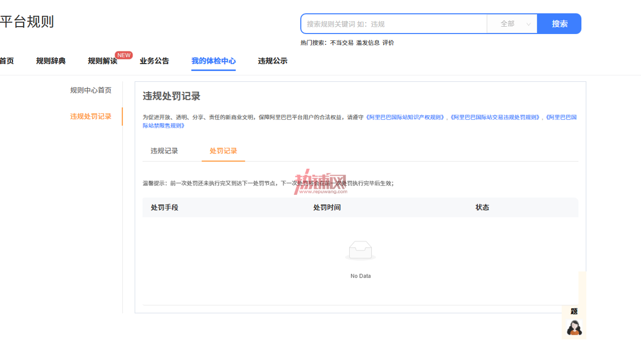Select the 处罚记录 tab
The image size is (641, 364).
coord(223,151)
